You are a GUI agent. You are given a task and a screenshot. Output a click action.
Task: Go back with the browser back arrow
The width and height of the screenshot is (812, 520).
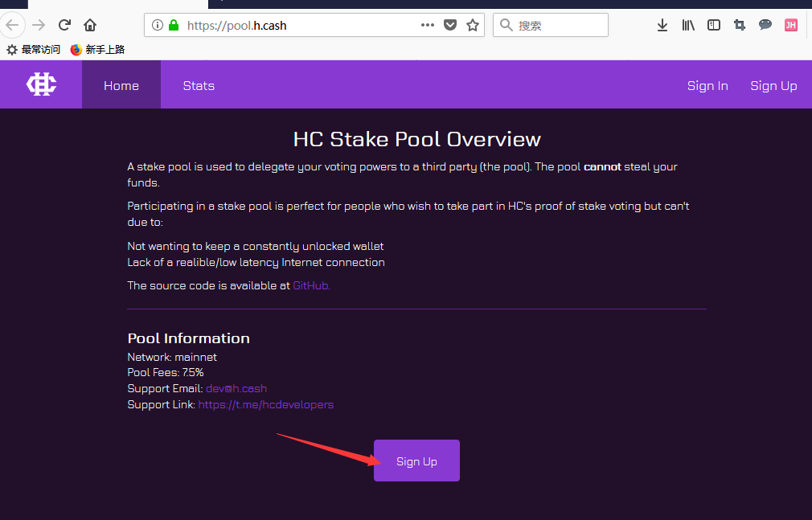click(12, 25)
